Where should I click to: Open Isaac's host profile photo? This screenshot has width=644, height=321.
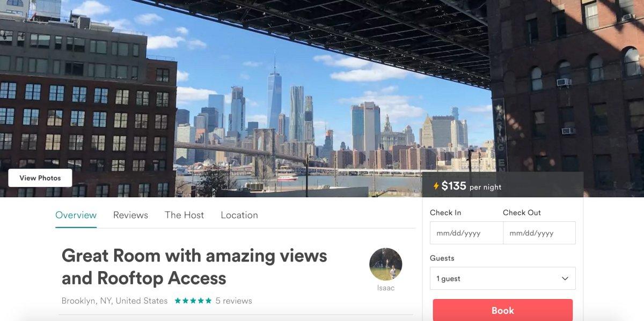[385, 264]
